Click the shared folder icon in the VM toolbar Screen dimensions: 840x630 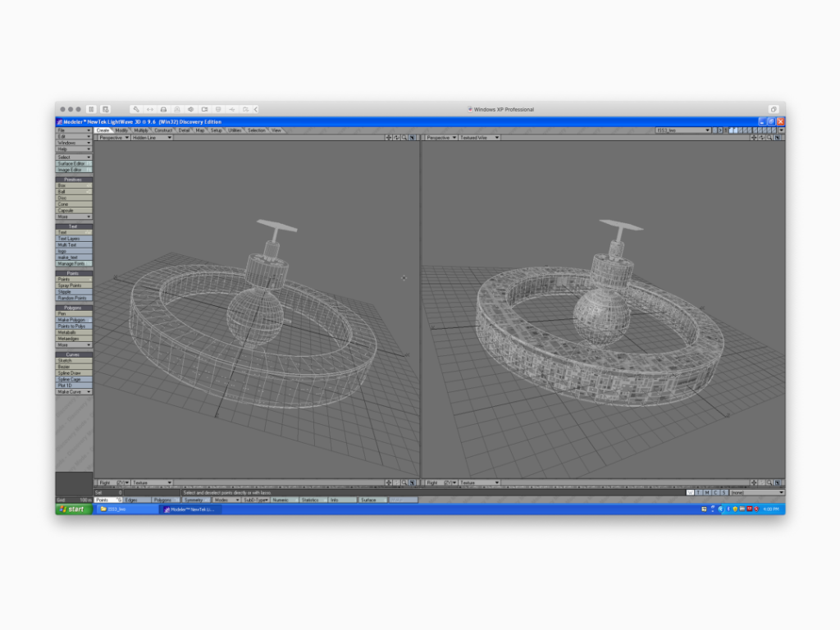click(246, 109)
